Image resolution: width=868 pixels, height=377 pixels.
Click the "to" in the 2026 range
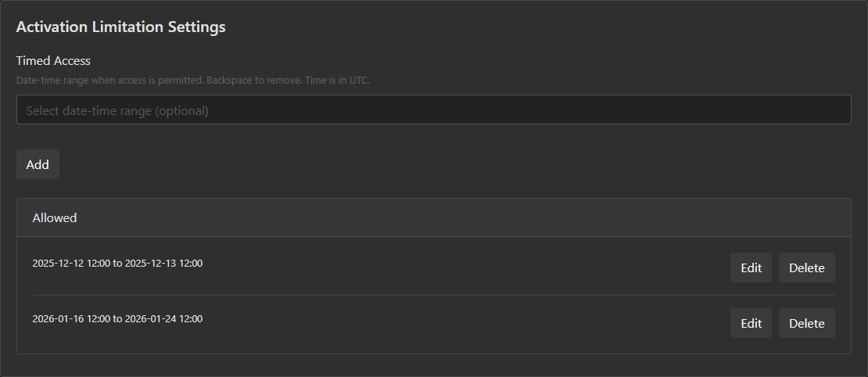[117, 319]
